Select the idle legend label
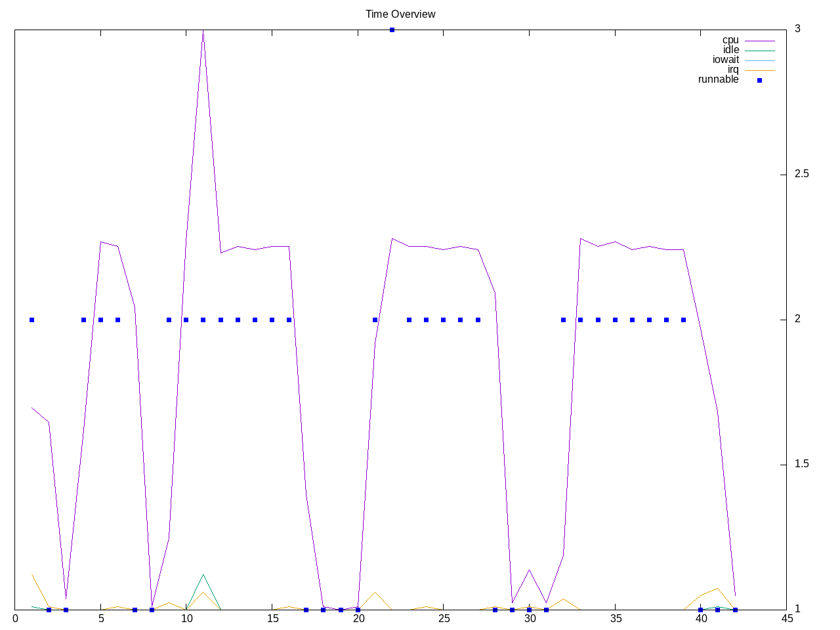This screenshot has height=630, width=840. pos(731,50)
